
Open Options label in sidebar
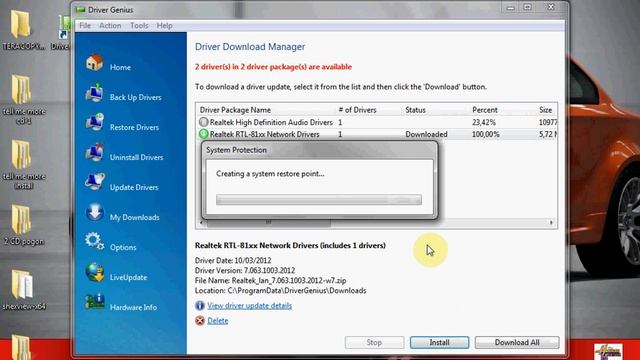click(x=123, y=247)
